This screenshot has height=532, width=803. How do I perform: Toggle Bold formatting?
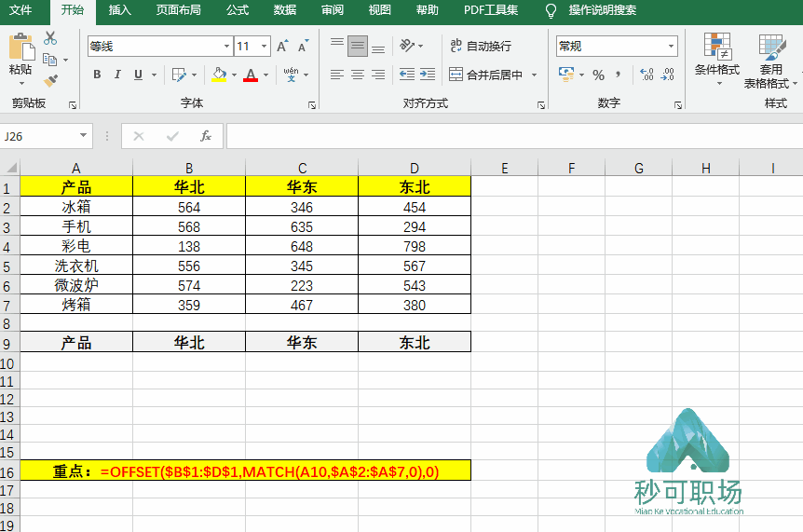point(97,75)
